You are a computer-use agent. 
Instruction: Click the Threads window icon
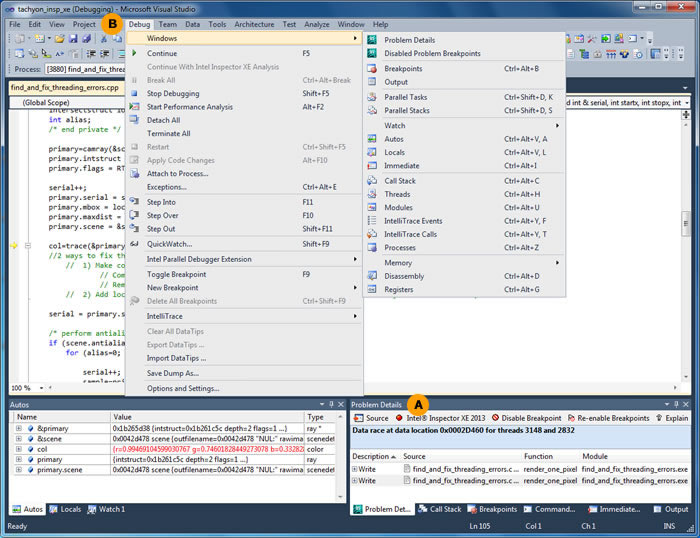(x=372, y=194)
